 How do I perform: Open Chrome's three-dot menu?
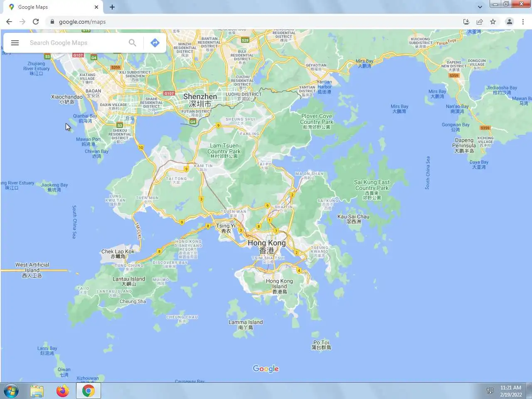pos(523,22)
